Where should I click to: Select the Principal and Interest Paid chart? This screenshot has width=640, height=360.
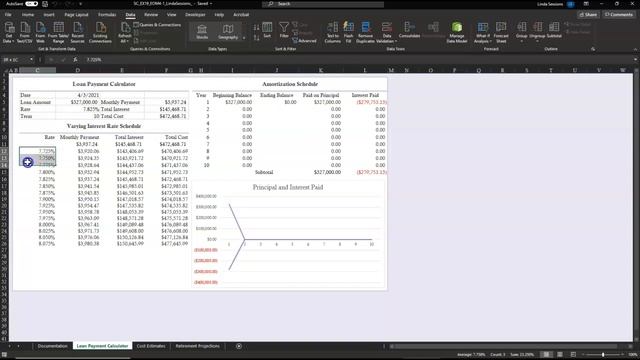coord(289,234)
